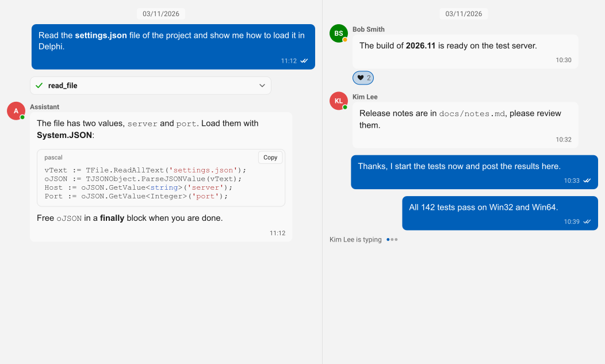Toggle the heart reaction with count 2

point(363,78)
